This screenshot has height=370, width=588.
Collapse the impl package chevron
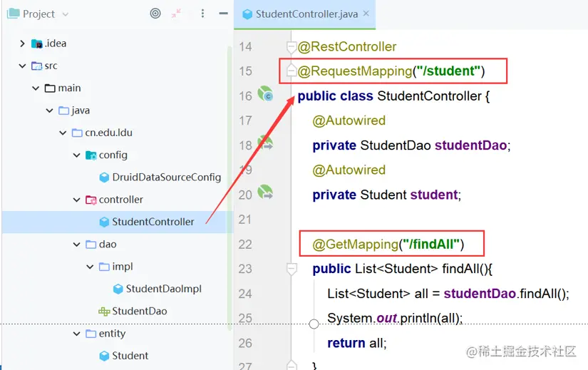[x=90, y=267]
